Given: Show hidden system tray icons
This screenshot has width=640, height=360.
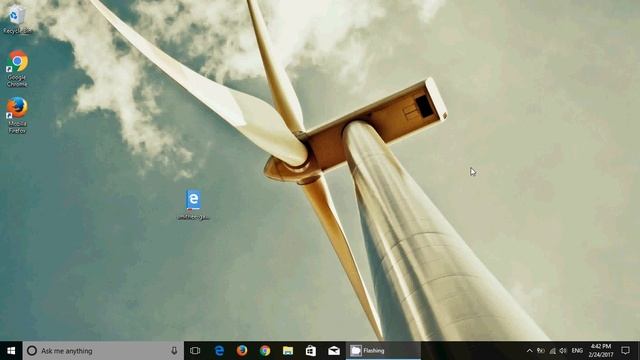Looking at the screenshot, I should click(529, 351).
